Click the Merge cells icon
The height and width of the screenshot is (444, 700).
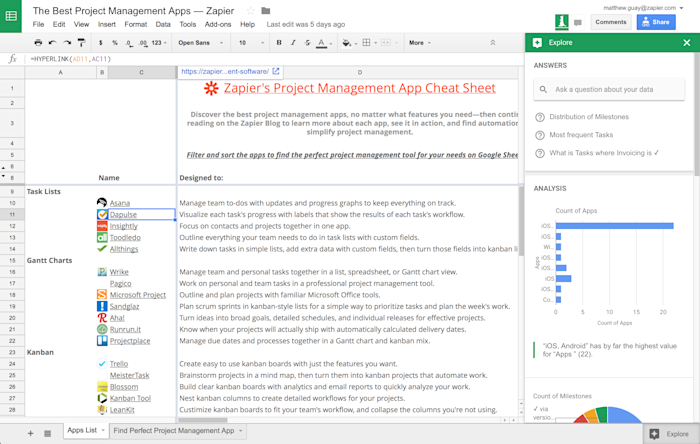pyautogui.click(x=386, y=43)
